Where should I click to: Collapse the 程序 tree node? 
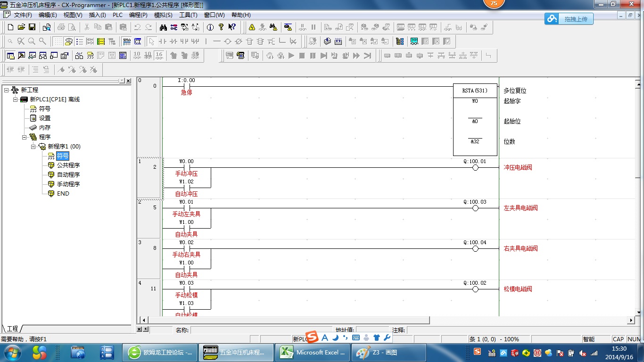(25, 137)
